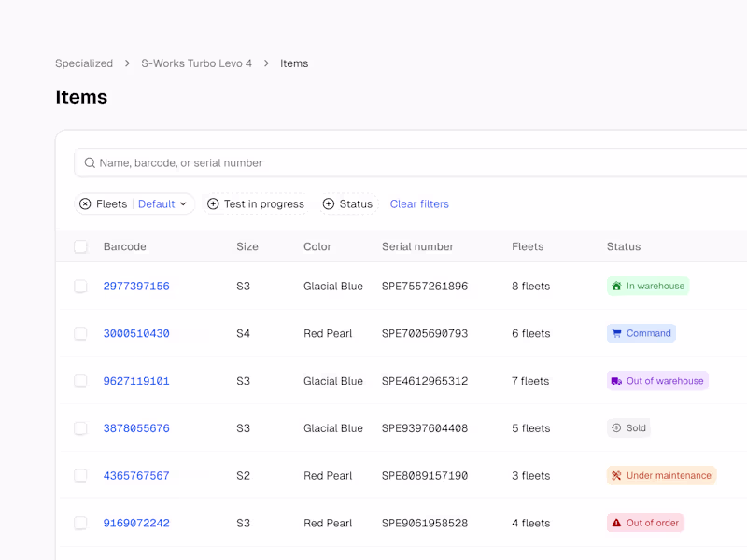Click the Under maintenance orange badge
Viewport: 747px width, 560px height.
tap(660, 476)
